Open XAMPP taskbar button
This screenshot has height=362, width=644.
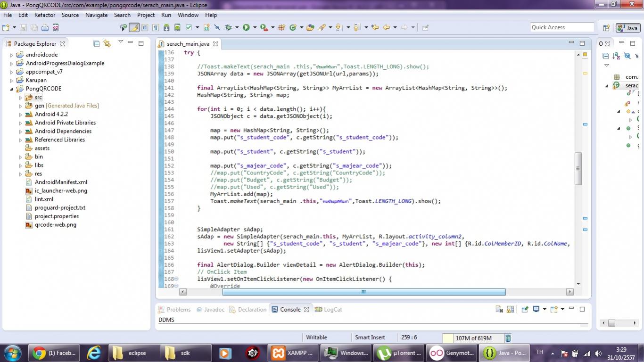coord(293,353)
